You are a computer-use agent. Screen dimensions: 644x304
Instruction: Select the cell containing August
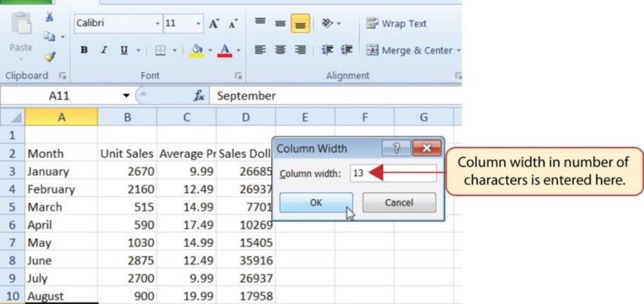pyautogui.click(x=61, y=296)
